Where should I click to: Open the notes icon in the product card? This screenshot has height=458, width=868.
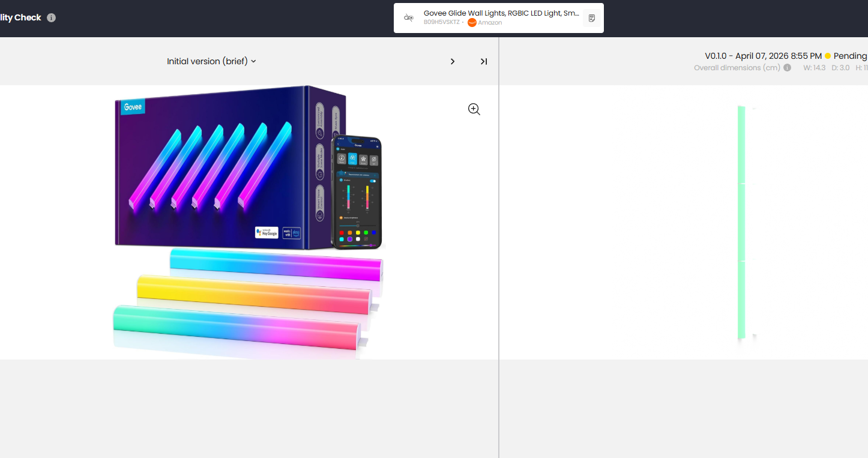[592, 18]
